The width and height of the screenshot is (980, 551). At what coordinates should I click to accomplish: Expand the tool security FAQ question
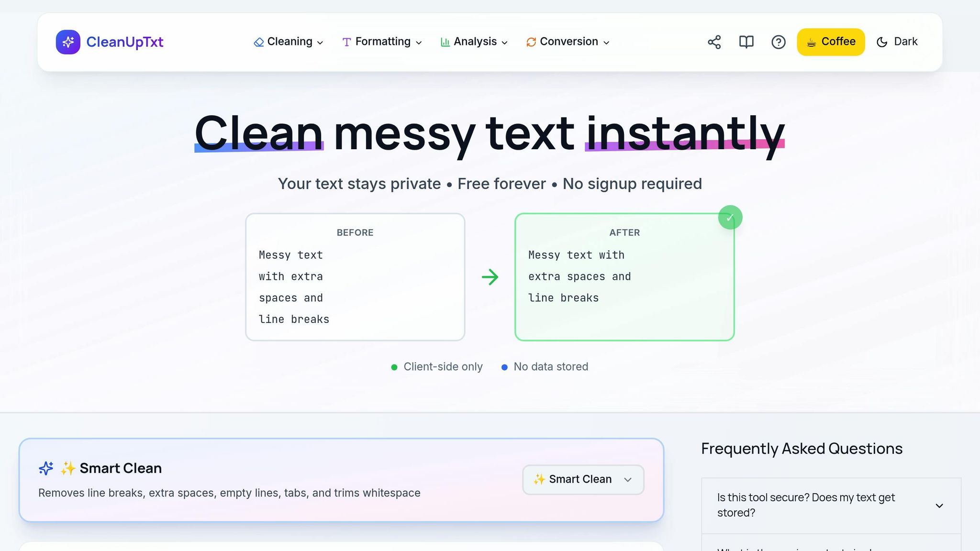[831, 505]
